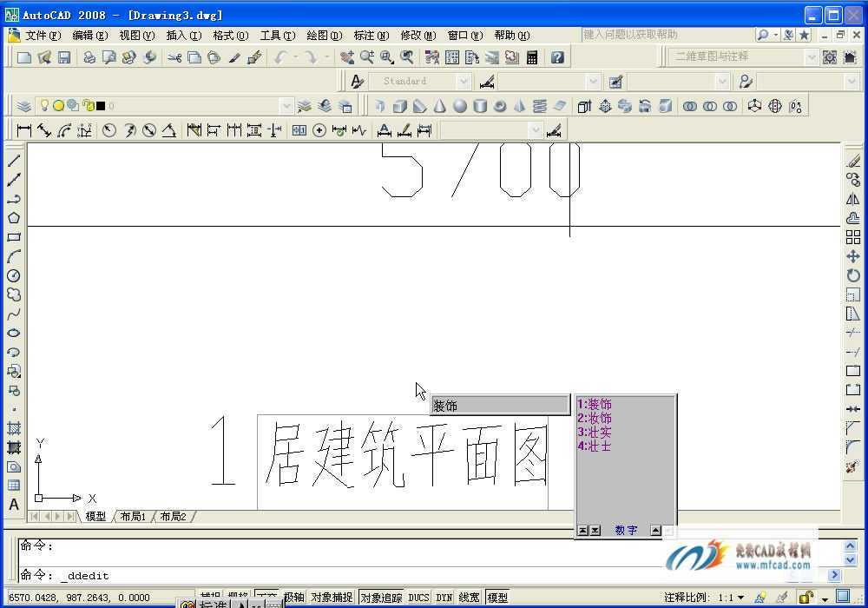Open the 格式(O) menu

230,36
